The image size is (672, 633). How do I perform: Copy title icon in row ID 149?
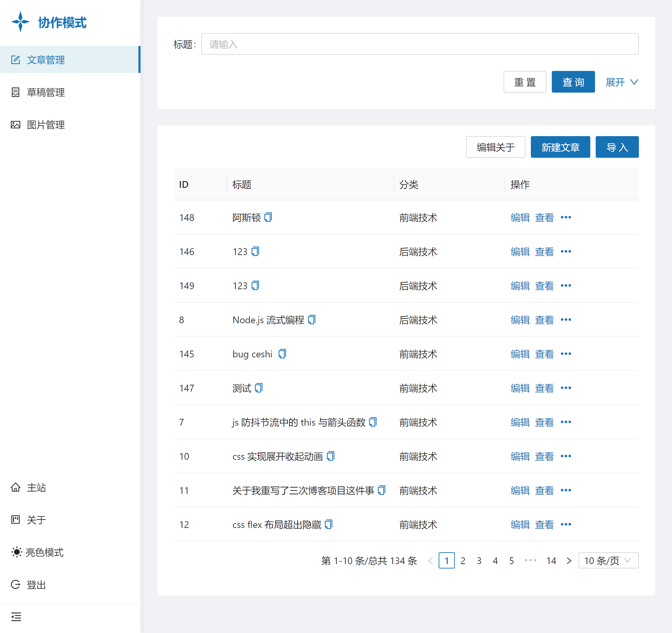(x=255, y=285)
